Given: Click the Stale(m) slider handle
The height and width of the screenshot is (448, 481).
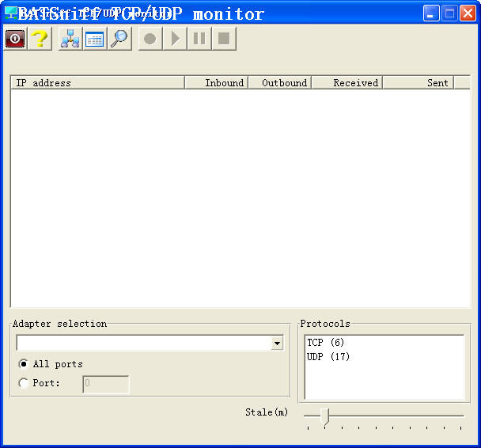Looking at the screenshot, I should pyautogui.click(x=324, y=416).
